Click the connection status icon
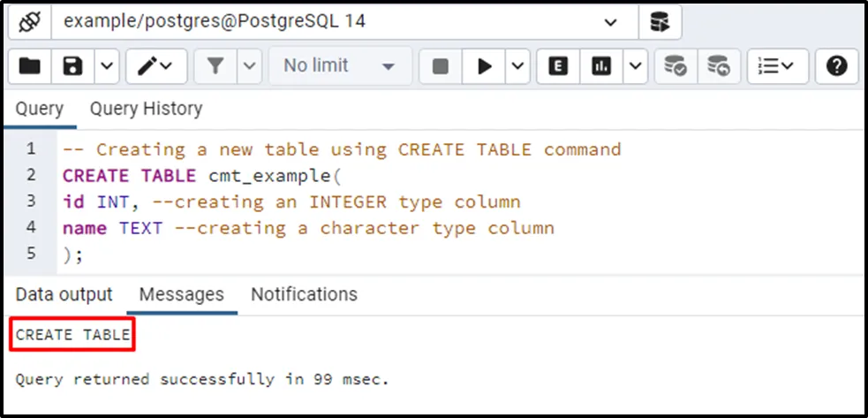 click(x=30, y=21)
